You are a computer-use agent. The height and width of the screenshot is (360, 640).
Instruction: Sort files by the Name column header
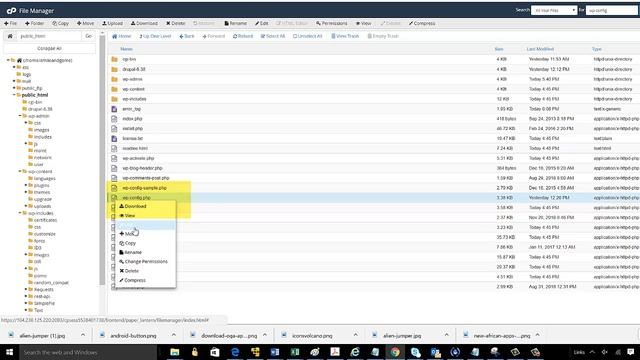pos(127,49)
